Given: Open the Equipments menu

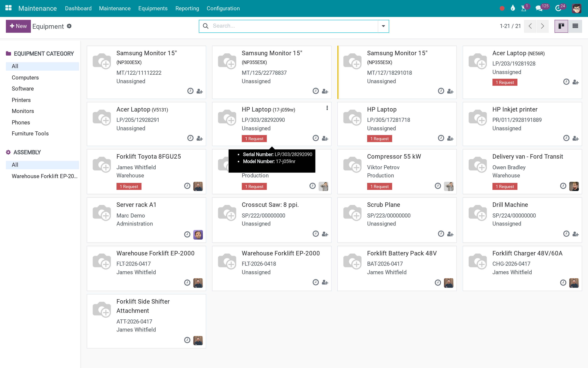Looking at the screenshot, I should [x=153, y=8].
